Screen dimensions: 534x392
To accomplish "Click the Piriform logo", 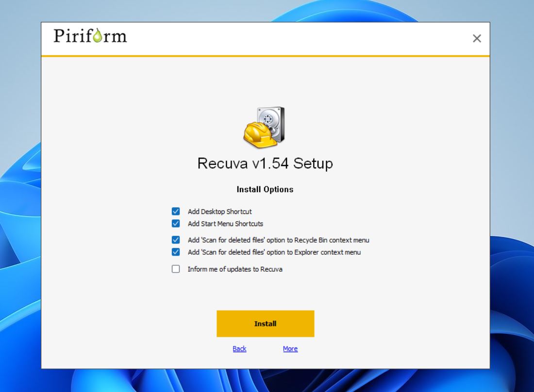I will pyautogui.click(x=90, y=36).
